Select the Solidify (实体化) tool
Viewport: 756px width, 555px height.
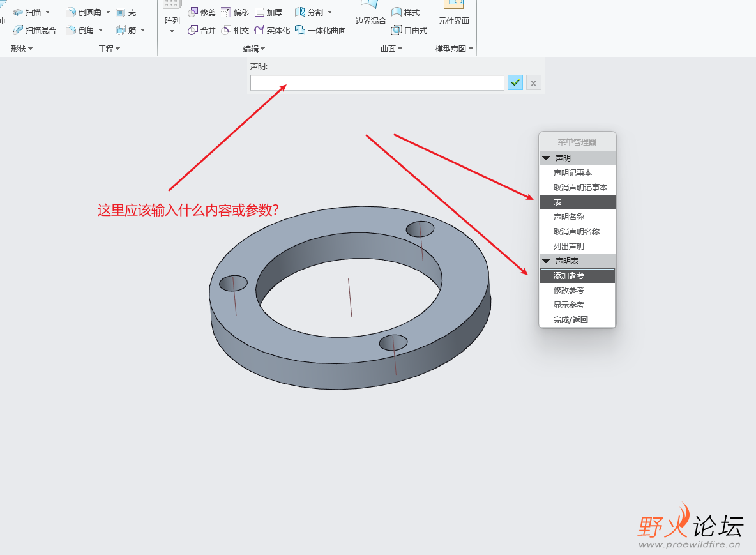(272, 30)
